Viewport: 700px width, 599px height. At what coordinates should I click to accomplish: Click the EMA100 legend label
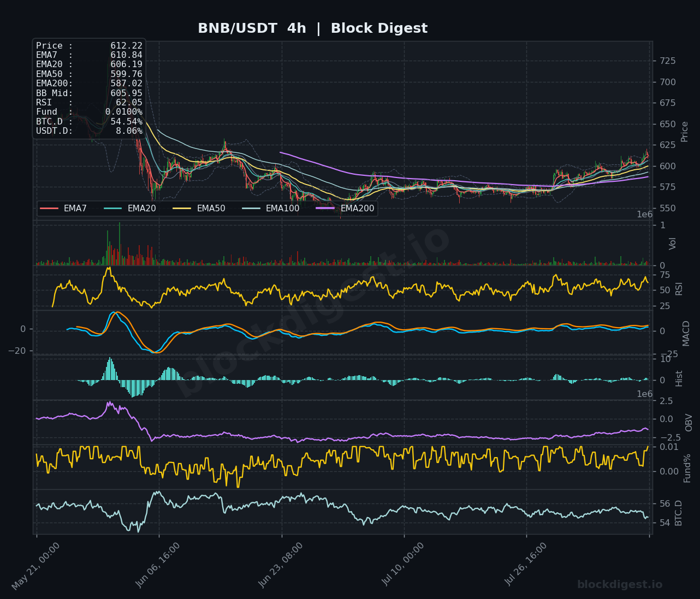283,209
